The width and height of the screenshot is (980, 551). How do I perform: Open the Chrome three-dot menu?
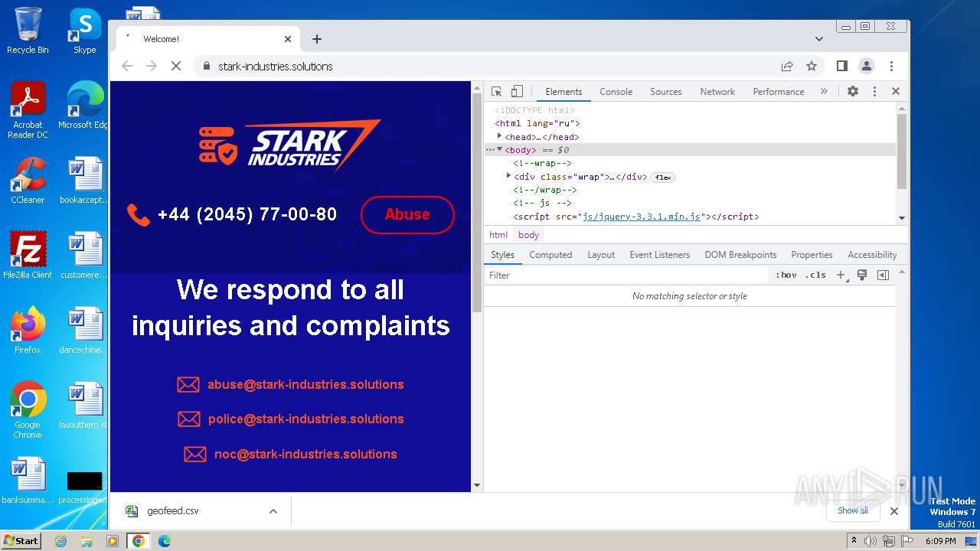point(891,67)
